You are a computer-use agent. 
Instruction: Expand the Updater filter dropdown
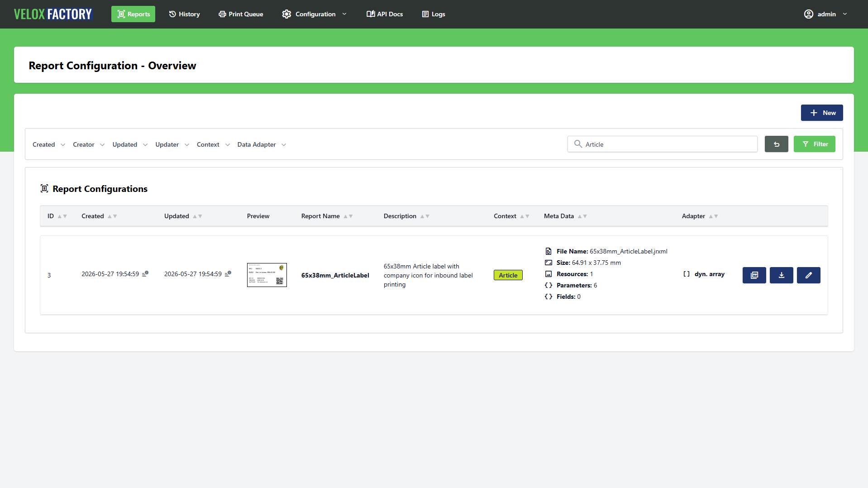pyautogui.click(x=172, y=144)
